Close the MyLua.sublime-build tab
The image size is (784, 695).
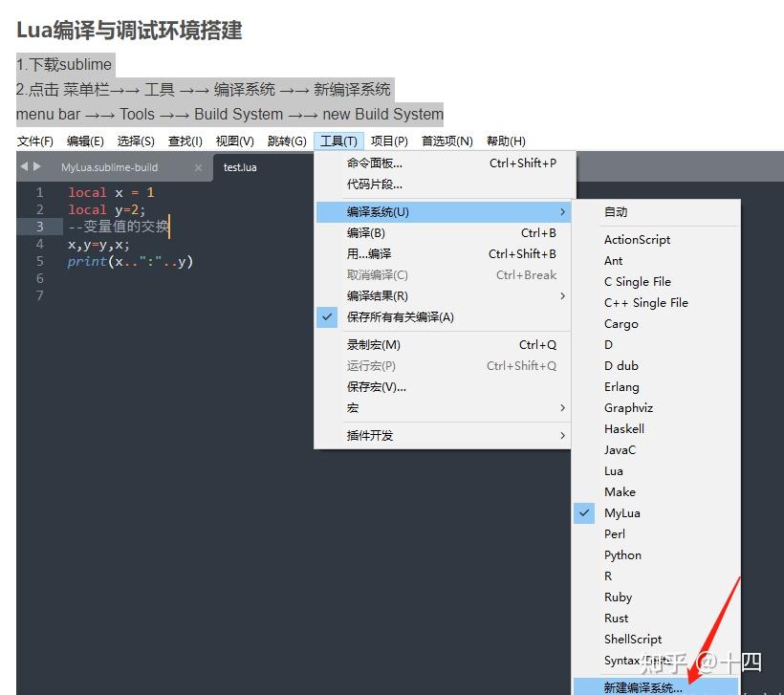click(198, 164)
